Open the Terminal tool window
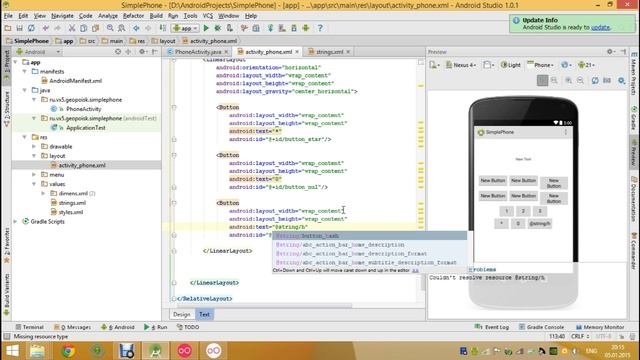Viewport: 640px width, 360px height. point(29,327)
